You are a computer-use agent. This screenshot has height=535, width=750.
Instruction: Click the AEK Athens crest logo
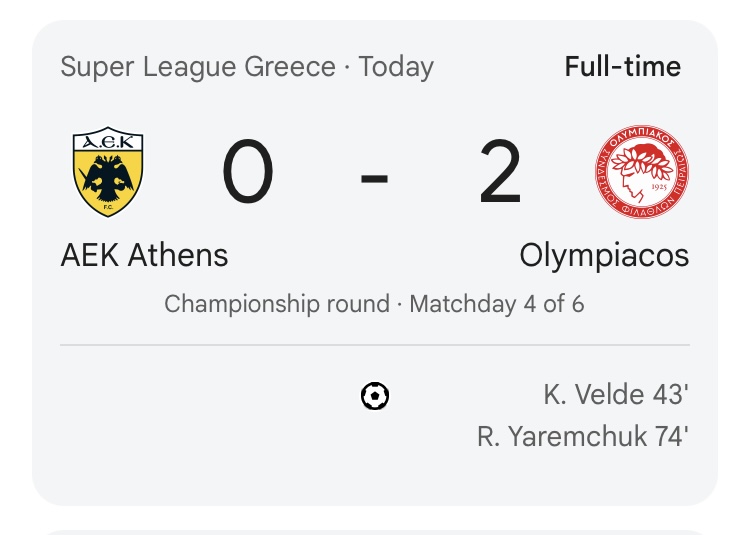click(108, 172)
